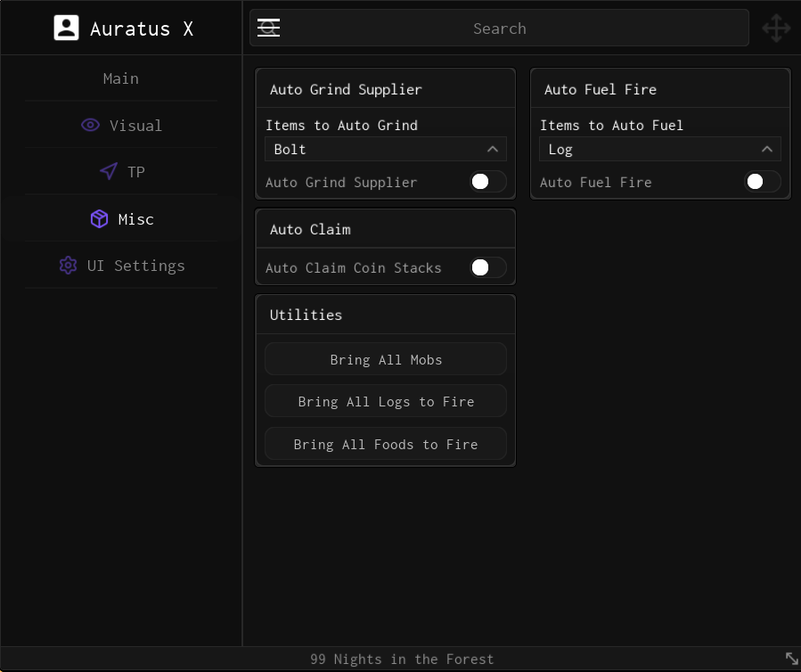Click the resize handle in bottom corner
This screenshot has width=801, height=672.
(x=791, y=659)
